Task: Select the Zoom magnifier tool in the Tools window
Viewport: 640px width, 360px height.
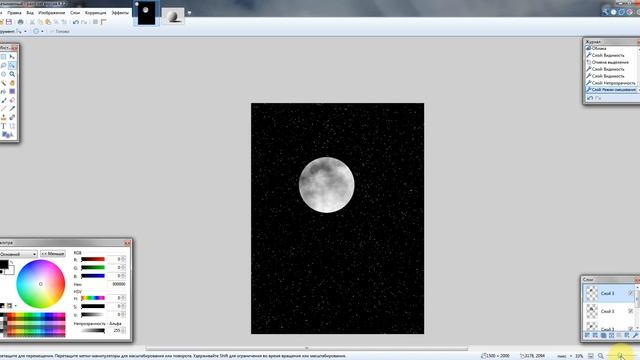Action: (x=12, y=74)
